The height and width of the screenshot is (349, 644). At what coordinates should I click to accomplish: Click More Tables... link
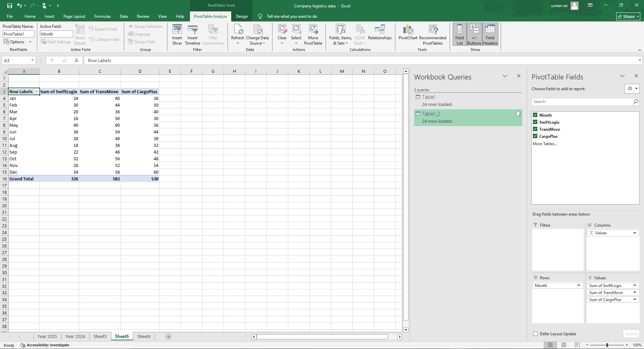[x=545, y=144]
